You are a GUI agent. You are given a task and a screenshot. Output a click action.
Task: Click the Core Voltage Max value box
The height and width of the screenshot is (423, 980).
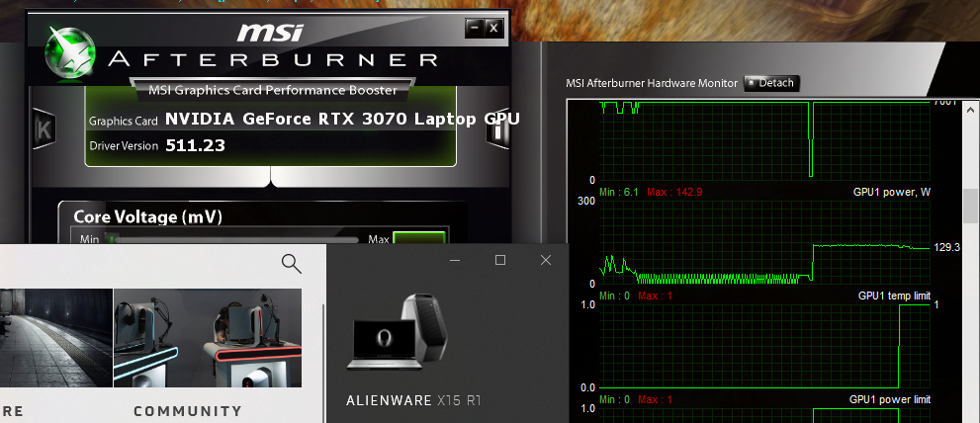[418, 238]
